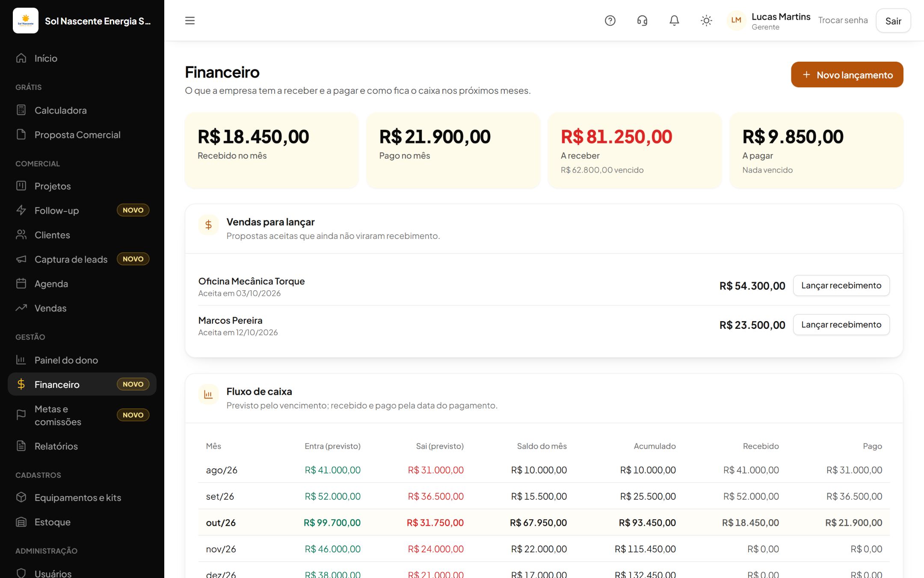Click the Proposta Comercial document icon

coord(21,134)
